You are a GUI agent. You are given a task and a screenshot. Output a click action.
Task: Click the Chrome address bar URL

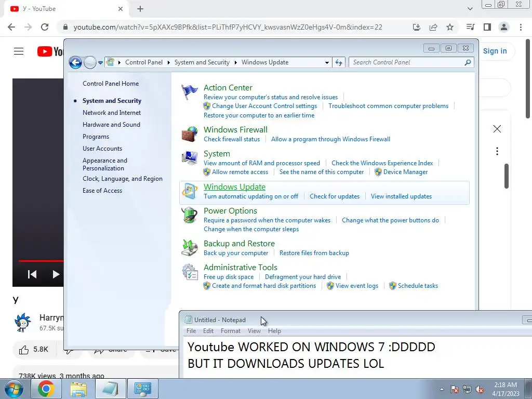click(x=228, y=27)
